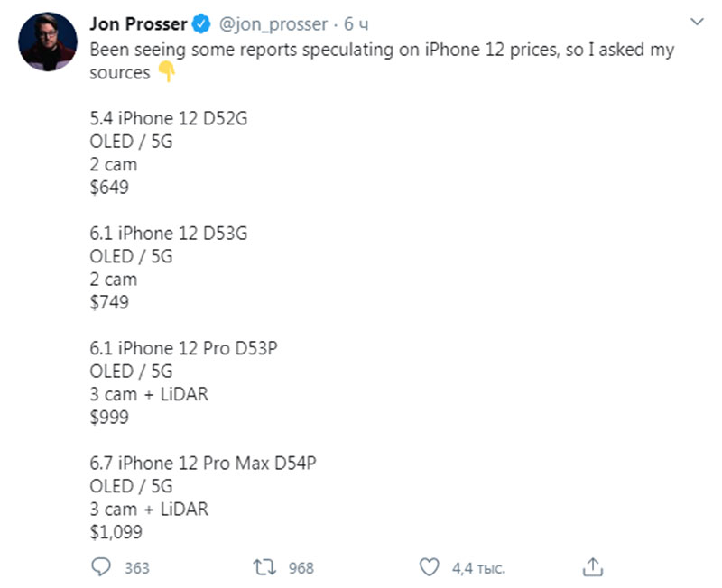Image resolution: width=722 pixels, height=588 pixels.
Task: Click the like count "4,4 тыс."
Action: tap(478, 568)
